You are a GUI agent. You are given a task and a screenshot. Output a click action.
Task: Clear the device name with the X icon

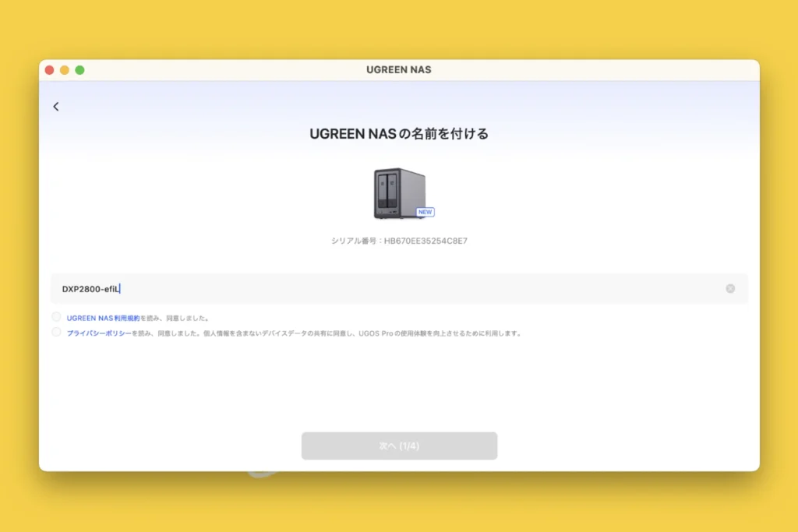pyautogui.click(x=730, y=288)
